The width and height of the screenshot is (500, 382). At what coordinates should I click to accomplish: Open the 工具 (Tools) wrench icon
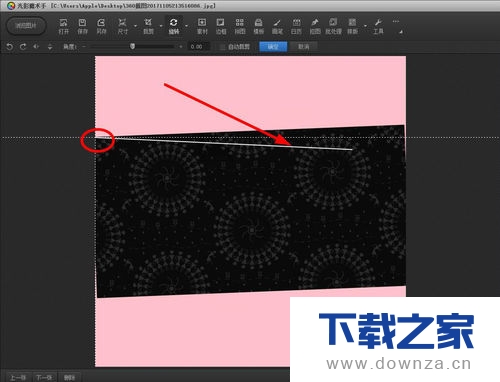pyautogui.click(x=378, y=26)
